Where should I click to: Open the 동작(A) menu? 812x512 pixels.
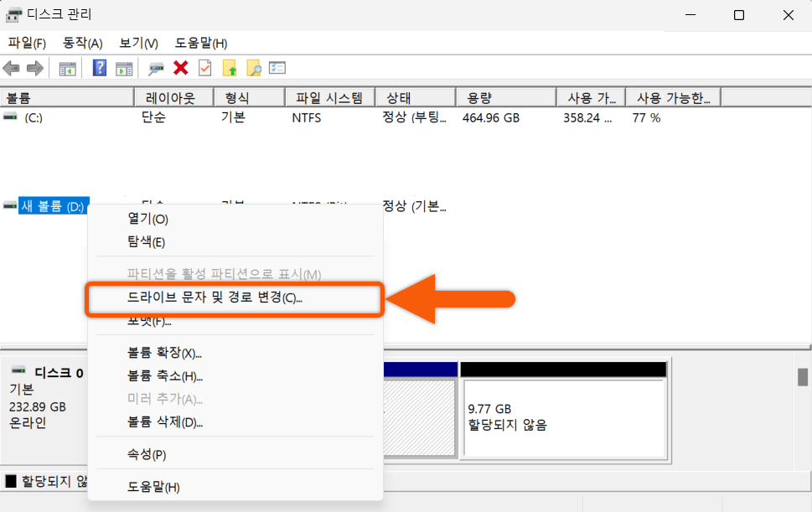click(x=81, y=43)
